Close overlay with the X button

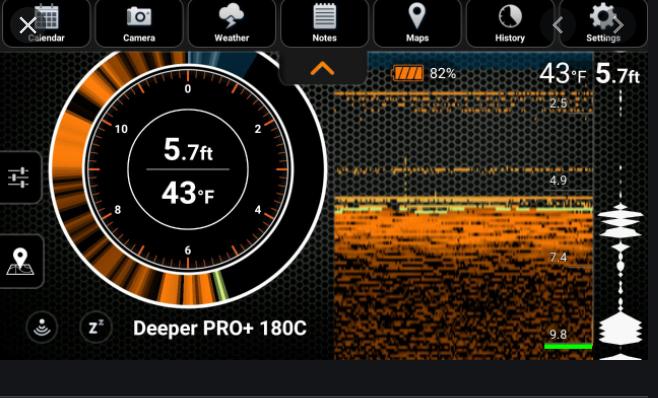coord(28,25)
